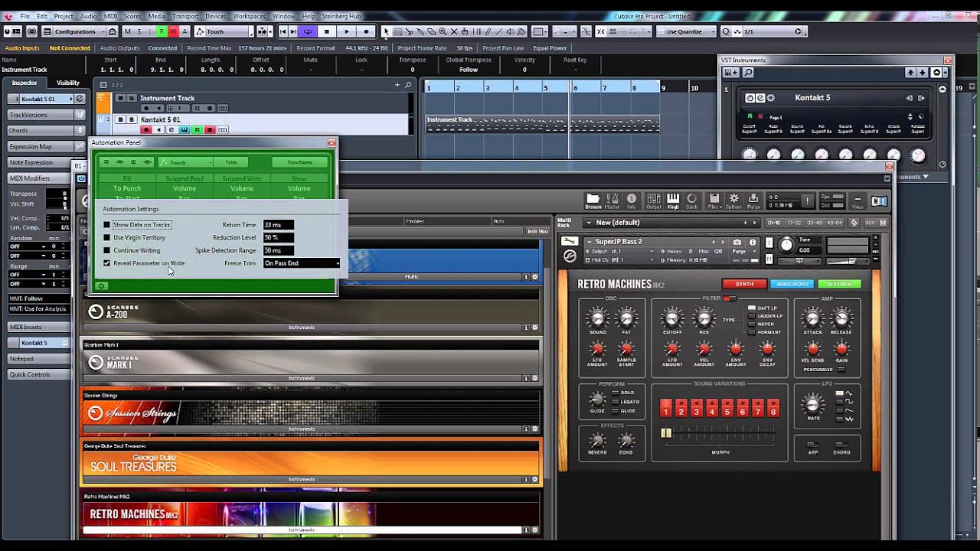Click the Morph slider handle
The image size is (980, 551).
point(666,433)
